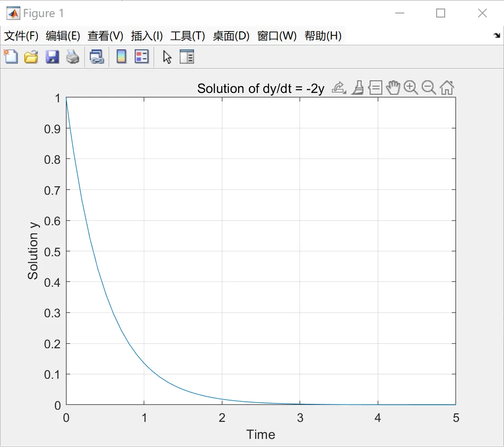504x447 pixels.
Task: Click the plot title 'Solution of dy/dt = -2y'
Action: point(261,88)
